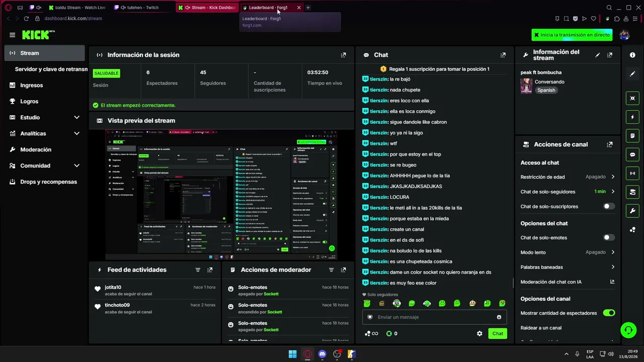The image size is (644, 362).
Task: Toggle the activity feed lightning widget
Action: [632, 117]
